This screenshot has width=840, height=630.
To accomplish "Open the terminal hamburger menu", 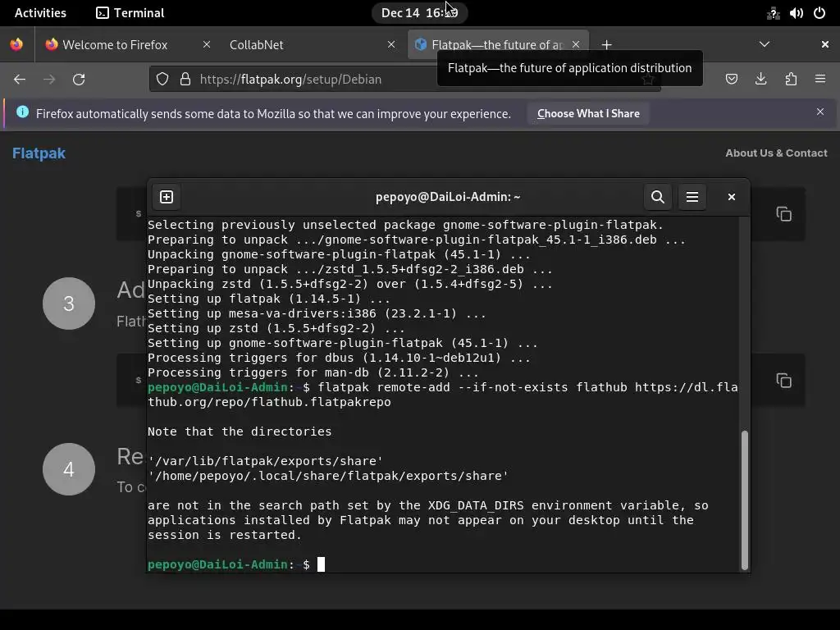I will click(692, 197).
